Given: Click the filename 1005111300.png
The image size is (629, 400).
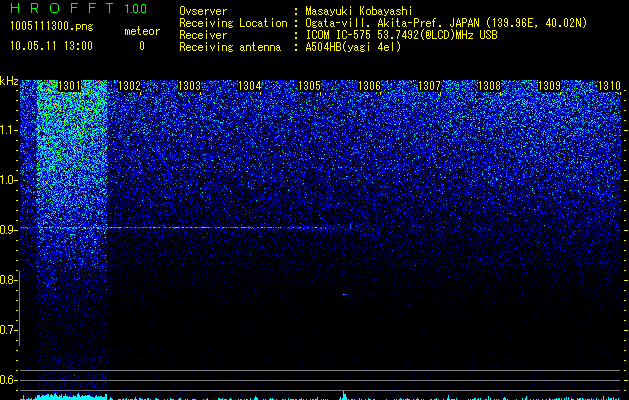Looking at the screenshot, I should pos(52,27).
